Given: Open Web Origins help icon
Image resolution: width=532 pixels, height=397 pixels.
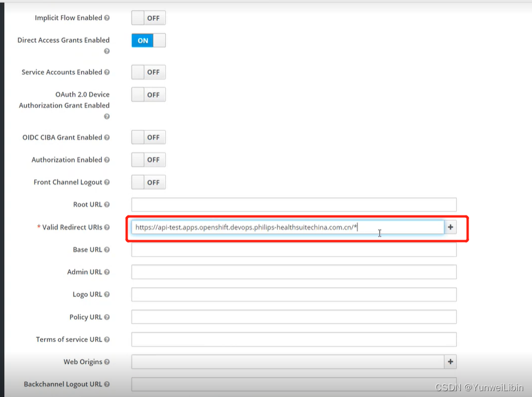Looking at the screenshot, I should 107,362.
